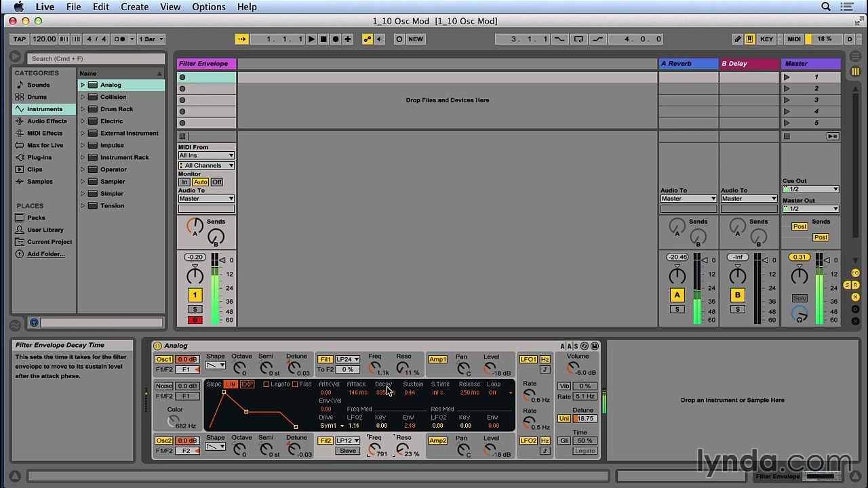
Task: Toggle the Loop switch icon
Action: point(578,39)
